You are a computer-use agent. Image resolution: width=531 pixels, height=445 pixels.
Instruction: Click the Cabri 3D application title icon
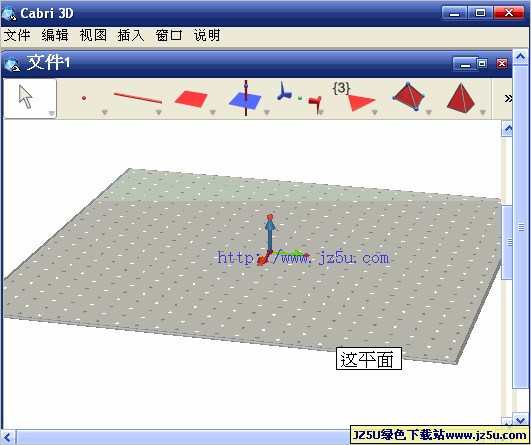(x=9, y=14)
